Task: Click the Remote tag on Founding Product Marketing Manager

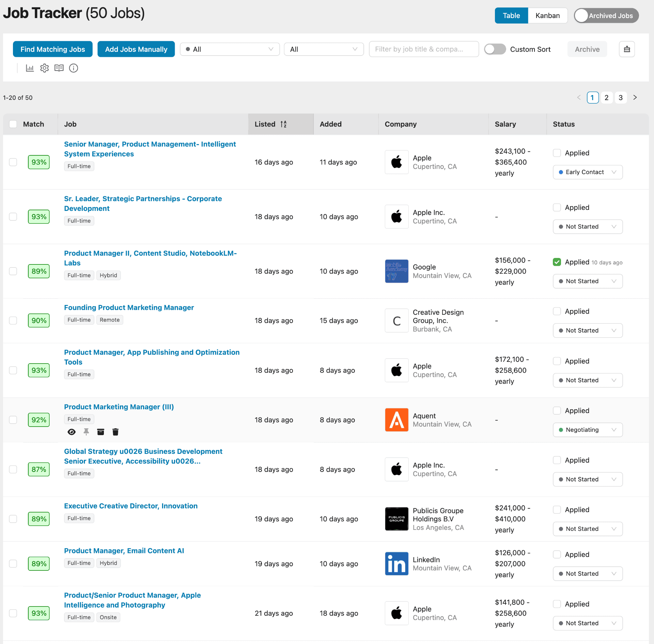Action: coord(110,320)
